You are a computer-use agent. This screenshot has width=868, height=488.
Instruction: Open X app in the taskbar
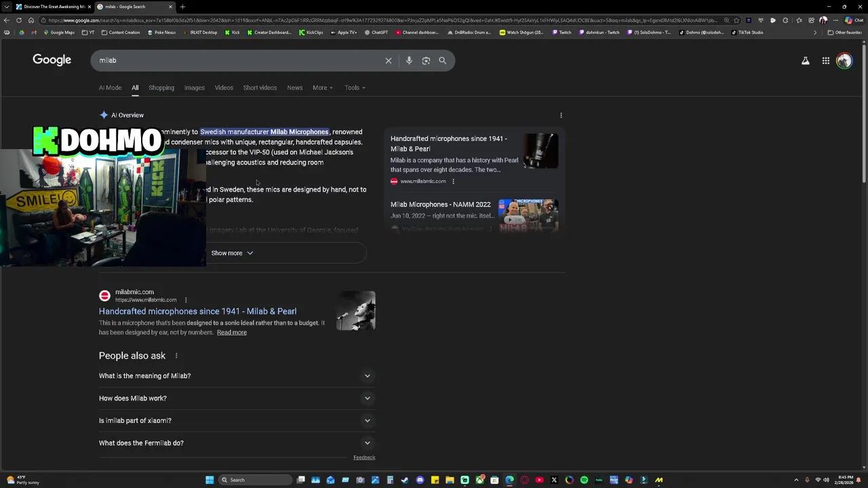click(x=554, y=480)
